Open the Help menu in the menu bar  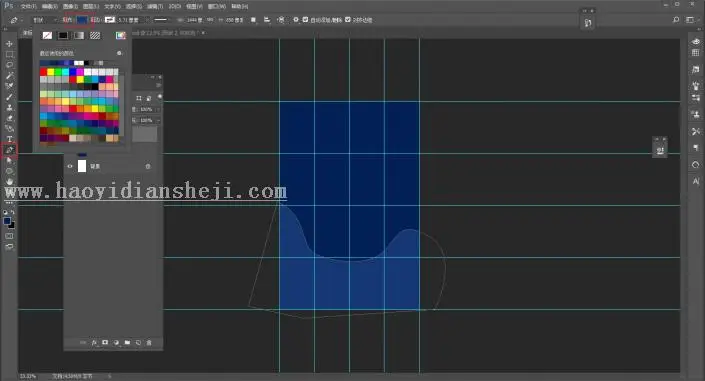(x=240, y=6)
